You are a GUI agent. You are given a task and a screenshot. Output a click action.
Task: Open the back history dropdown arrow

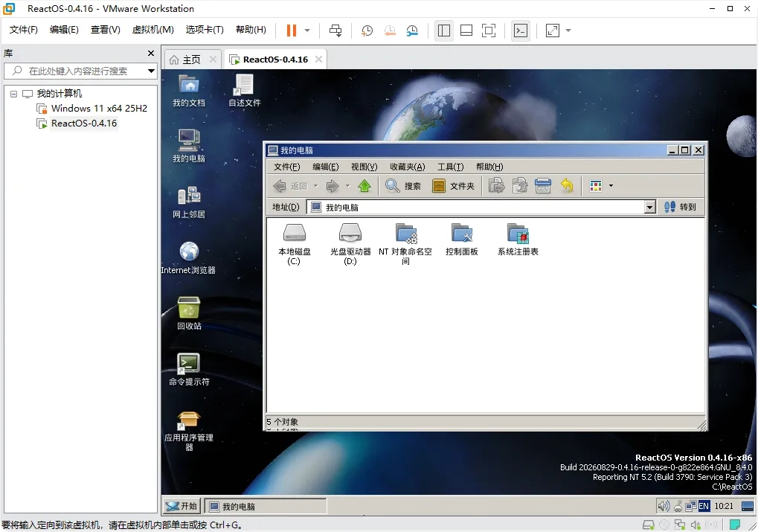316,186
